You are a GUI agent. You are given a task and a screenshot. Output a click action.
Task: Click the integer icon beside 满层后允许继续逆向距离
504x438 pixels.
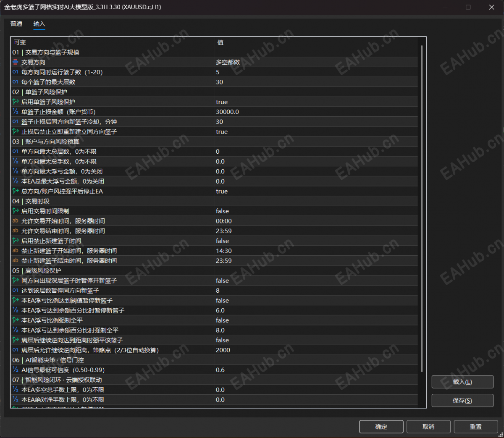coord(16,350)
